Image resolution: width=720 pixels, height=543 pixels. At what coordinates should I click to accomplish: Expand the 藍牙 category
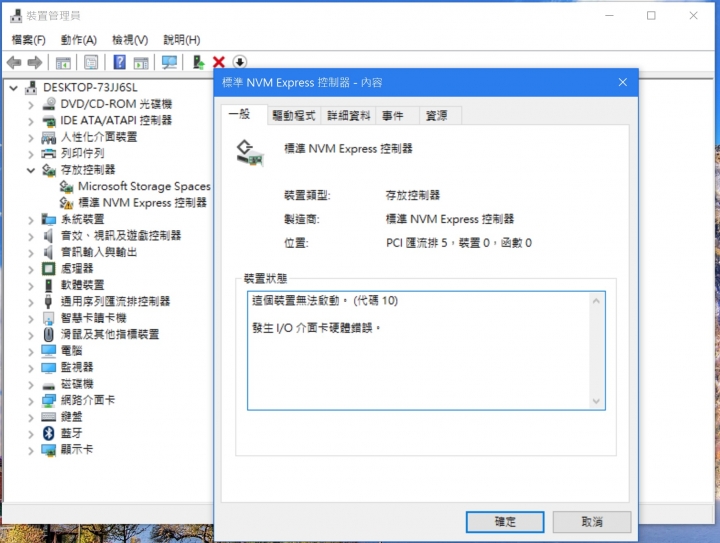(x=31, y=434)
